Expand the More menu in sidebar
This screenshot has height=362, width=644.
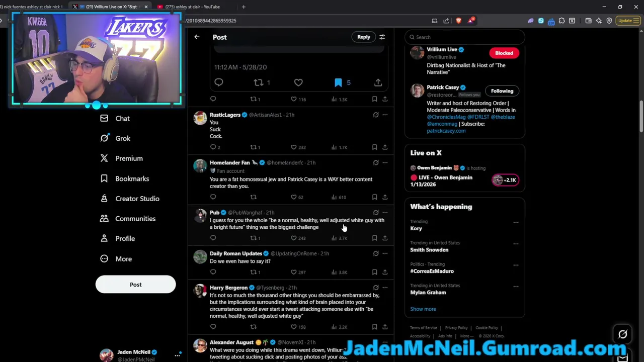(x=116, y=259)
